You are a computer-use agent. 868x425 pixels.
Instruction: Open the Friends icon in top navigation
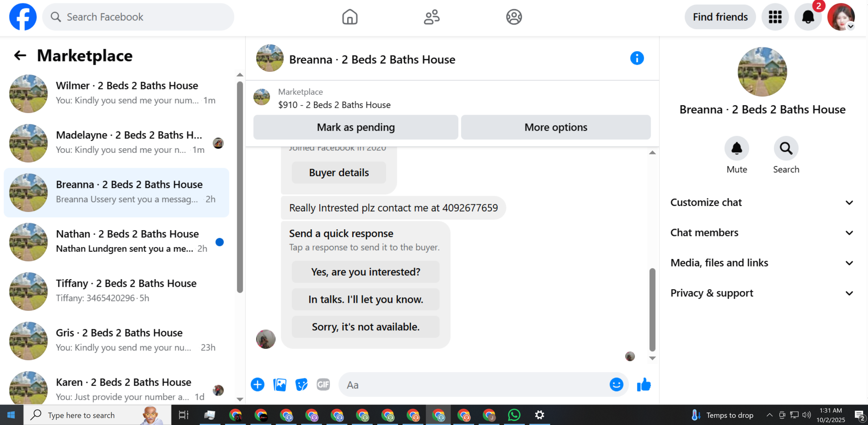[x=431, y=17]
